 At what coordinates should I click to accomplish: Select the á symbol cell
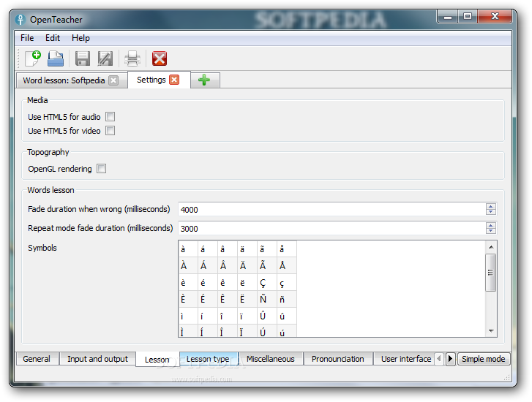pos(208,249)
